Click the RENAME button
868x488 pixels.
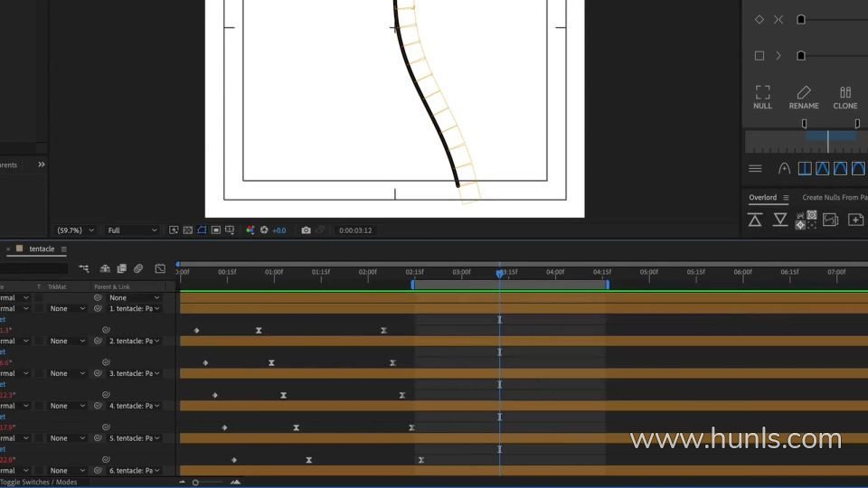[x=804, y=97]
